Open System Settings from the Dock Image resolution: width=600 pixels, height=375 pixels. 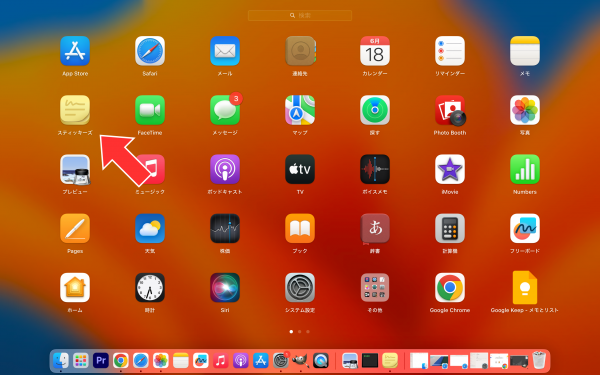tap(280, 360)
